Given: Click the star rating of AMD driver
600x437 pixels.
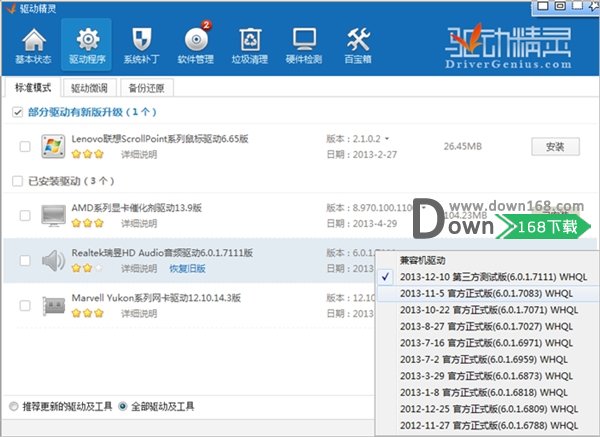Looking at the screenshot, I should coord(88,223).
